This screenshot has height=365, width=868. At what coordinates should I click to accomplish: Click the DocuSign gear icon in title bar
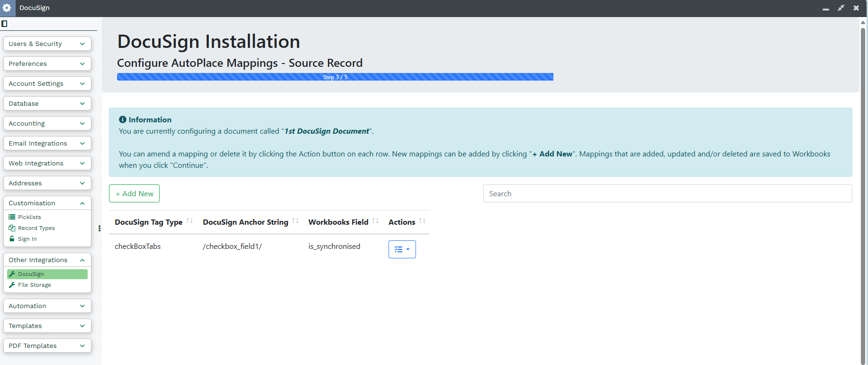[x=7, y=8]
